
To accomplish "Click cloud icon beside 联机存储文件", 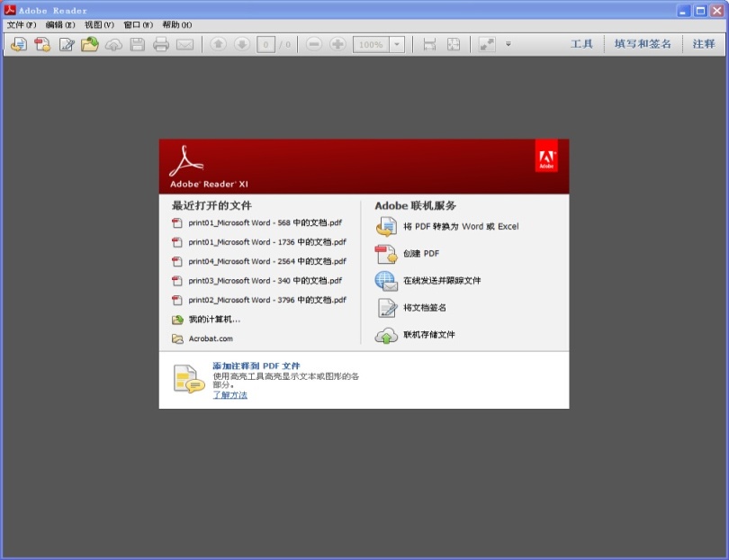I will pos(386,335).
